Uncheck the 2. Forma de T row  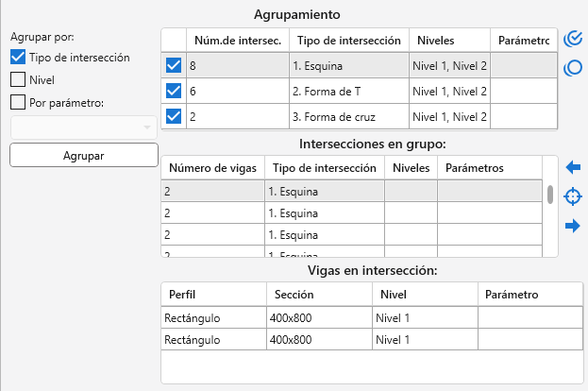(x=174, y=92)
